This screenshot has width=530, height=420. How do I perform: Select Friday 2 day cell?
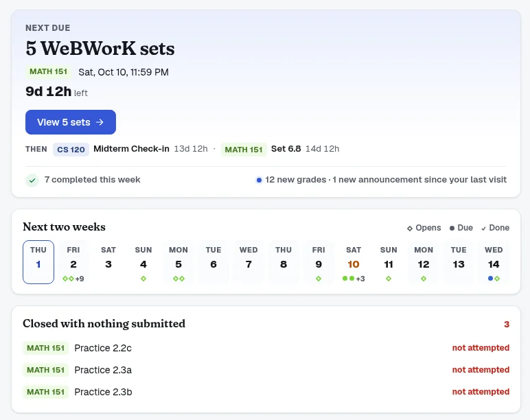point(73,262)
